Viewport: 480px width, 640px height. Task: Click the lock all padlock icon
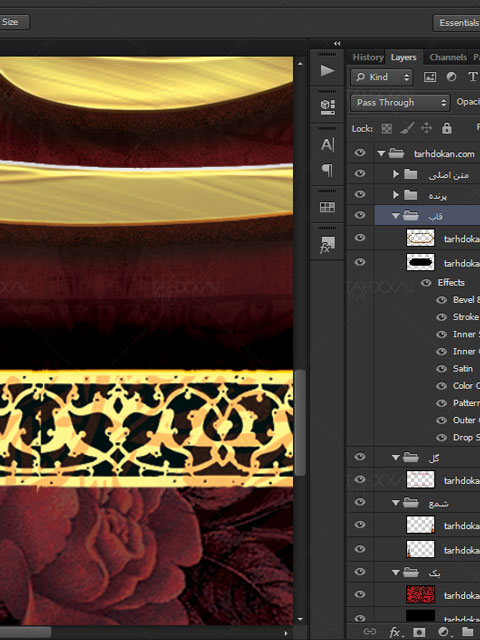coord(447,128)
